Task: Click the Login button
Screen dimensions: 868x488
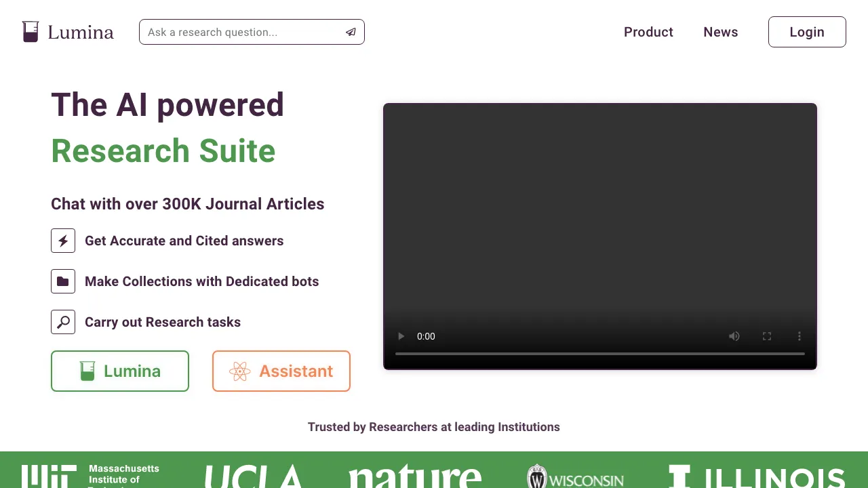Action: pyautogui.click(x=807, y=32)
